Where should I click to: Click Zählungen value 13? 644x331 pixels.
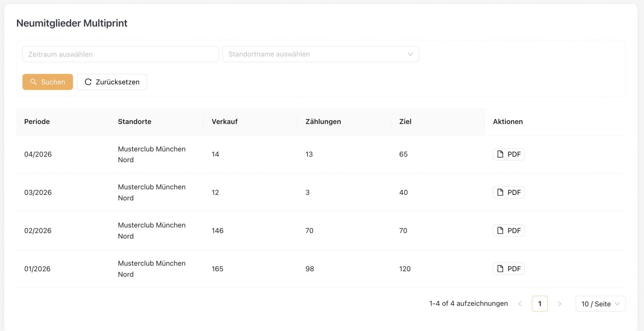309,154
